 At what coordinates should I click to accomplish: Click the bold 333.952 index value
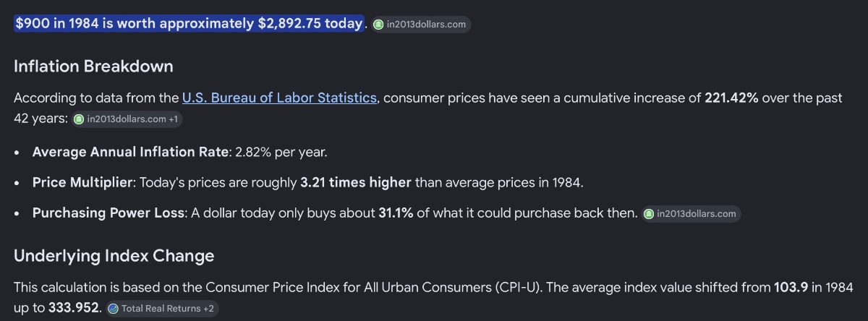[74, 308]
